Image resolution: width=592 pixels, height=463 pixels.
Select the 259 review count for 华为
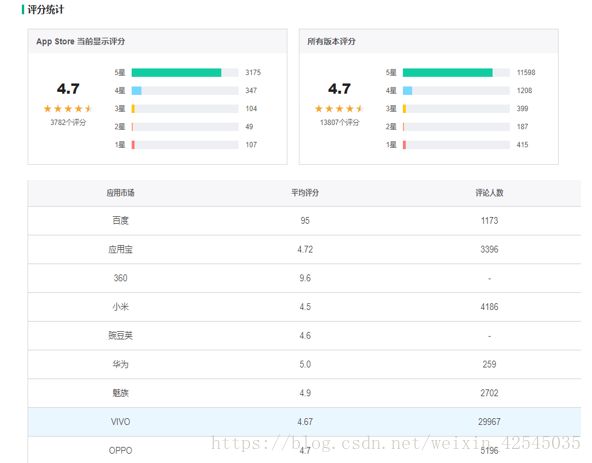coord(489,364)
